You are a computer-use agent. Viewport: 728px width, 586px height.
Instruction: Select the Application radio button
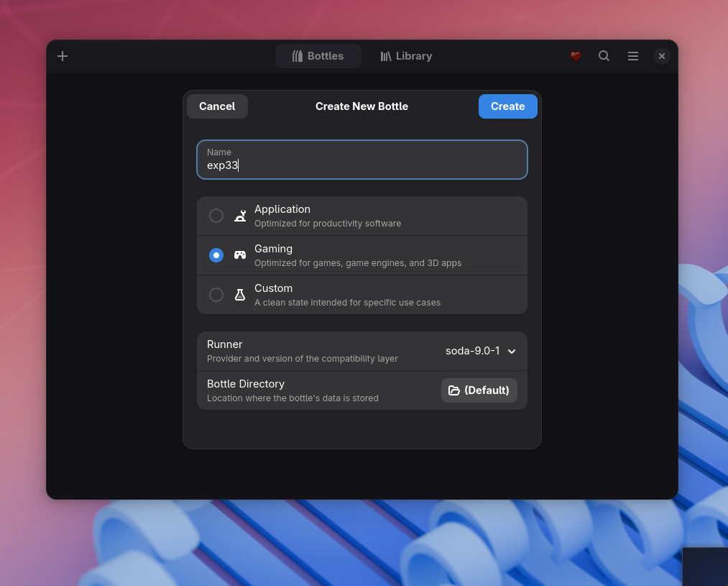(x=216, y=216)
